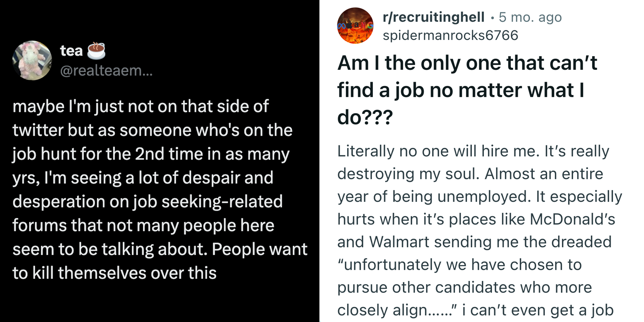
Task: Open the "tea" display name profile
Action: point(71,51)
